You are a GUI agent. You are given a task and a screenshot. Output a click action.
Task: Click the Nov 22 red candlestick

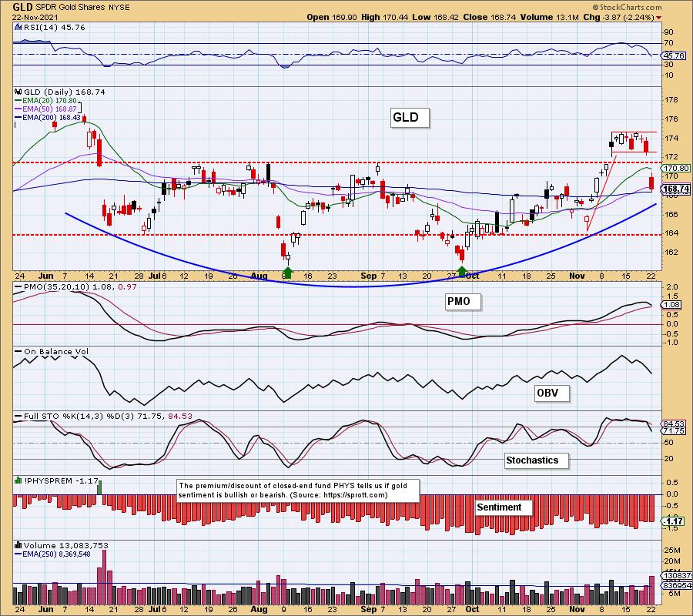(x=651, y=183)
